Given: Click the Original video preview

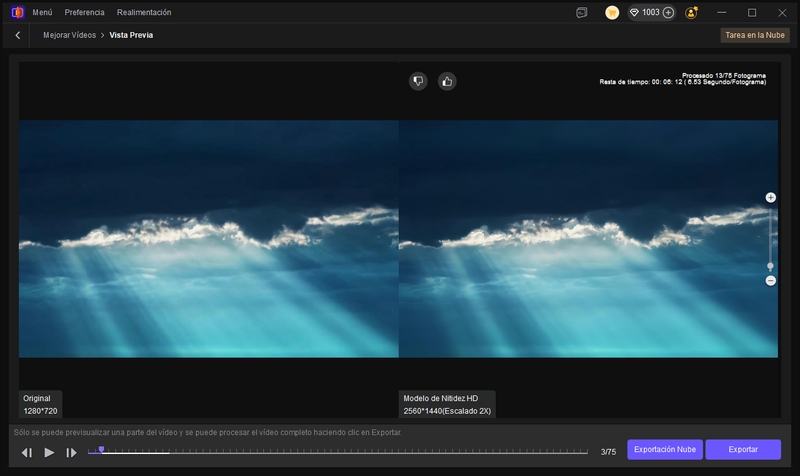Looking at the screenshot, I should [209, 239].
